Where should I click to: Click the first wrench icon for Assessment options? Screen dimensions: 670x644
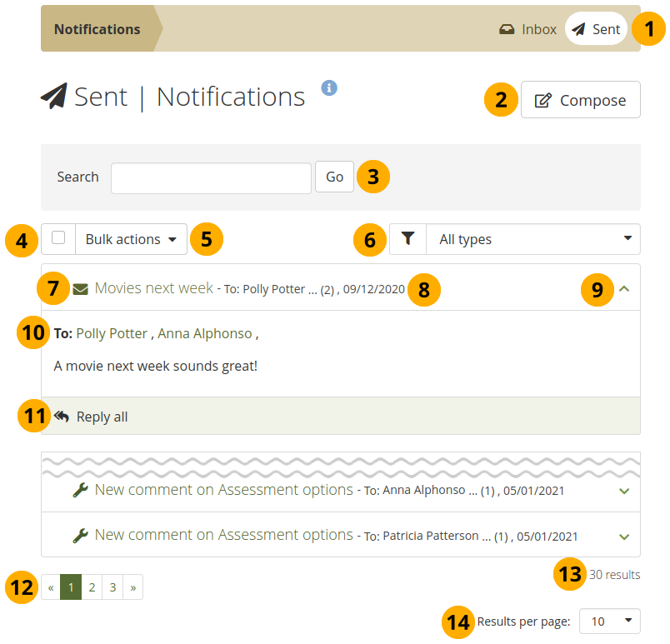click(x=80, y=491)
